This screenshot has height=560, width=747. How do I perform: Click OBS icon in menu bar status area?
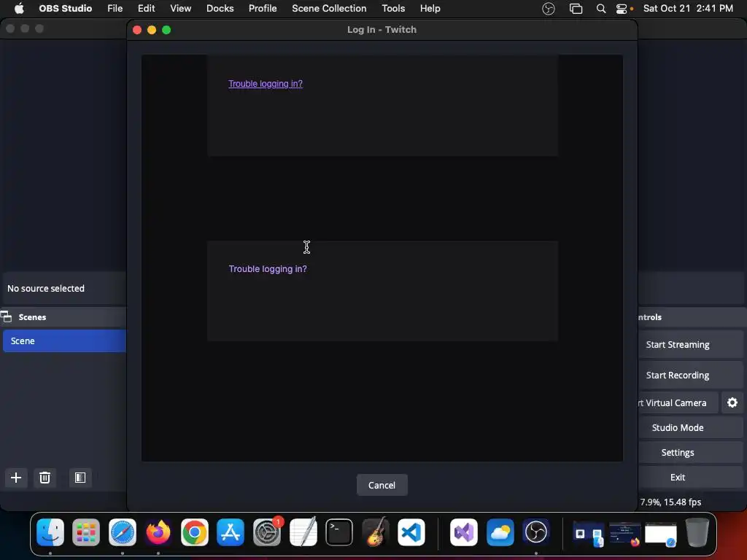549,9
